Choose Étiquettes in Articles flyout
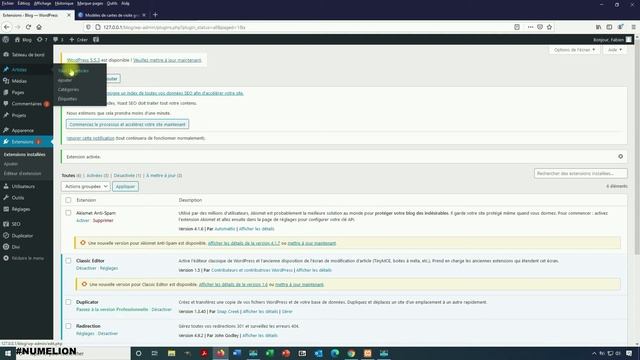This screenshot has width=640, height=360. (67, 99)
